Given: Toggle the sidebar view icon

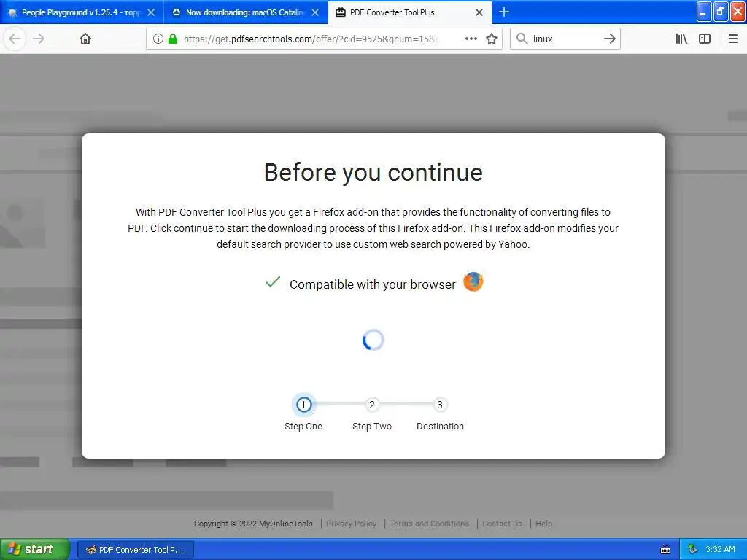Looking at the screenshot, I should pyautogui.click(x=705, y=39).
